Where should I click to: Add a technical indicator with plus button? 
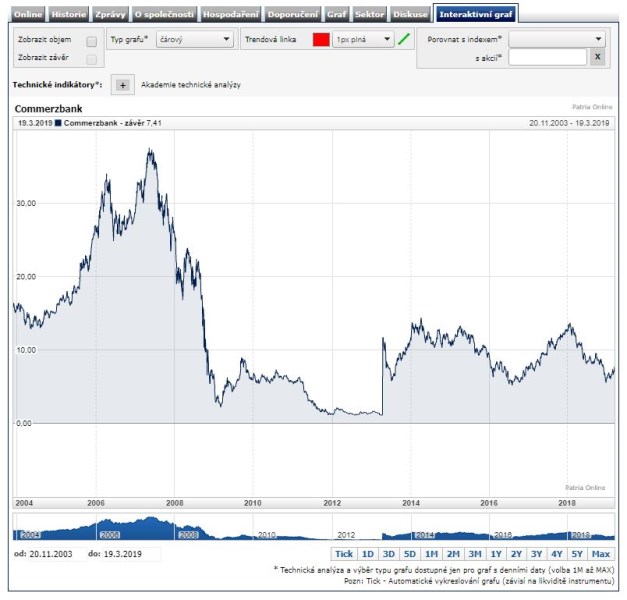point(122,85)
